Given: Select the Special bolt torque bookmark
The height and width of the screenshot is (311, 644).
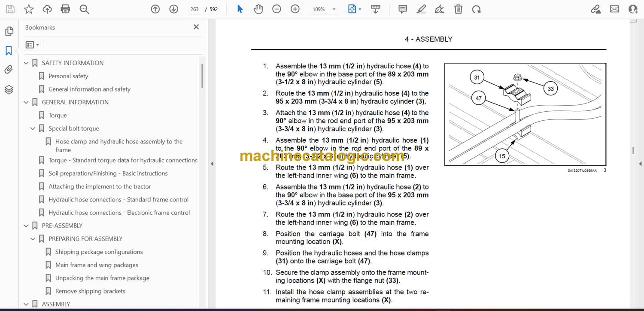Looking at the screenshot, I should (74, 128).
